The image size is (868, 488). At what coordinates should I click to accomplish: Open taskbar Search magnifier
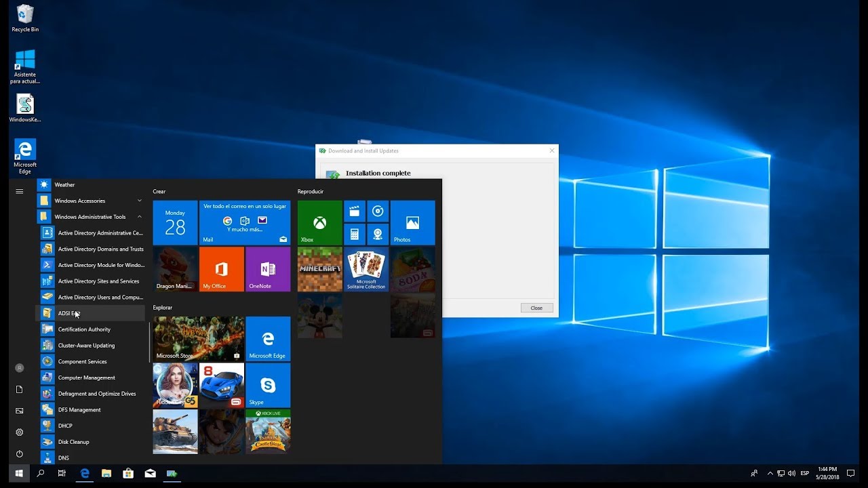click(x=40, y=474)
